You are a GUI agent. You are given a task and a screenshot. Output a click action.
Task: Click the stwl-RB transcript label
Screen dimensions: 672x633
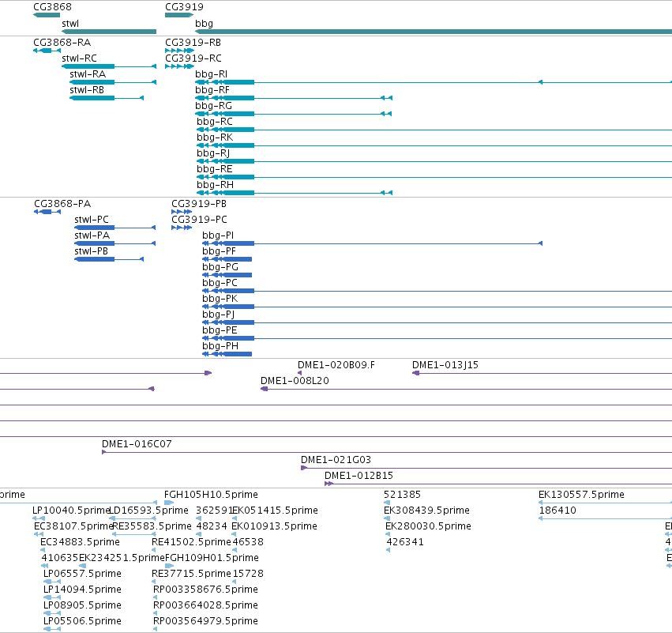click(87, 90)
